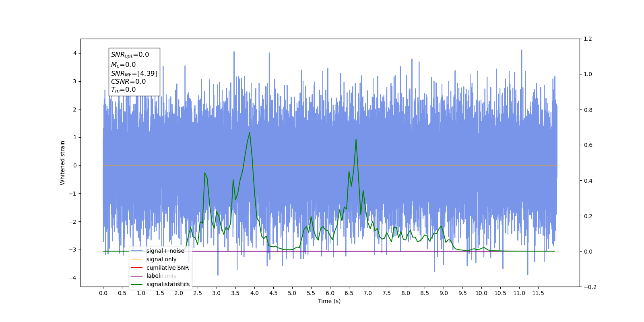Image resolution: width=644 pixels, height=322 pixels.
Task: Click the 'signal statistics' legend label
Action: click(x=168, y=284)
